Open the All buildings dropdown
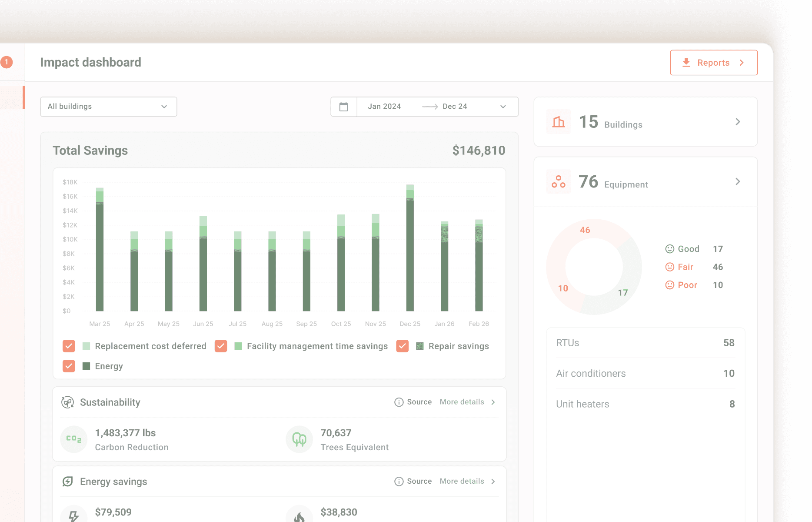Image resolution: width=812 pixels, height=522 pixels. (109, 107)
